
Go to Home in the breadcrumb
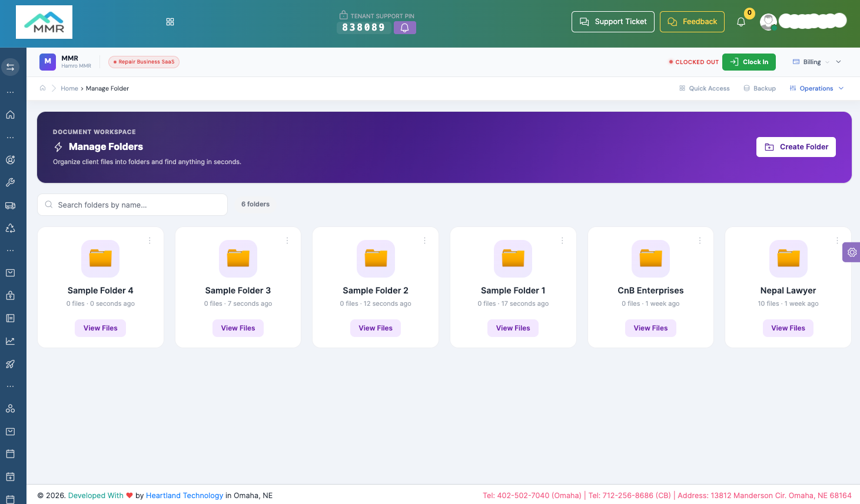[x=69, y=88]
